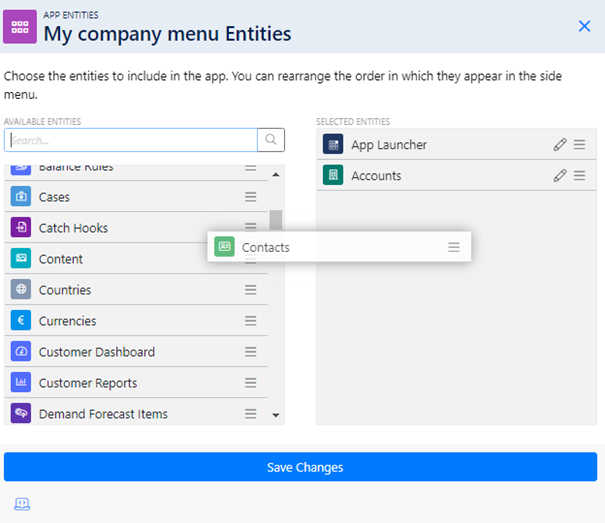The image size is (605, 523).
Task: Click scroll up arrow in available entities
Action: [x=275, y=174]
